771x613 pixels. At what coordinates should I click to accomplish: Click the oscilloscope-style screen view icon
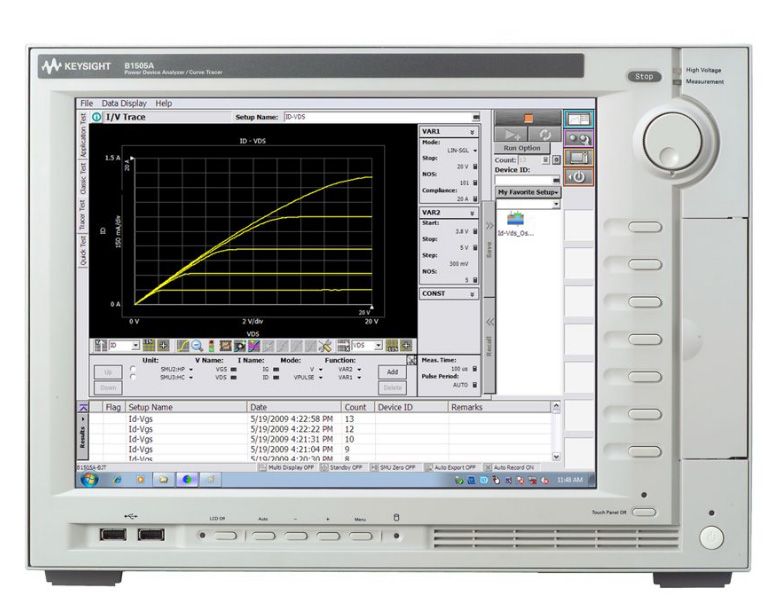click(x=578, y=158)
